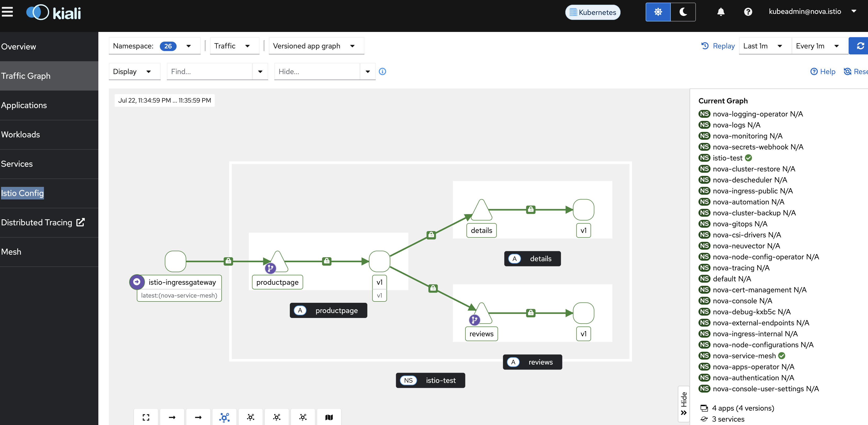Click the info icon beside Hide field
This screenshot has width=868, height=425.
click(382, 71)
